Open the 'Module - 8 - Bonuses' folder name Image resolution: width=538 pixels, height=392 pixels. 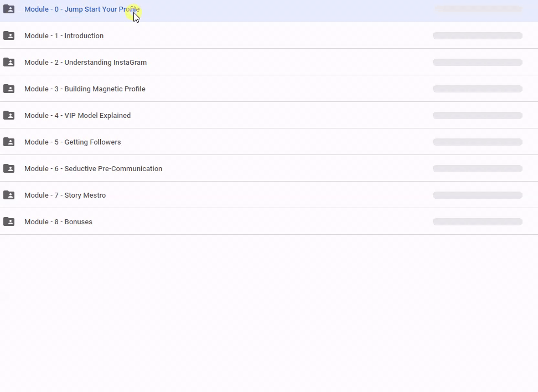pyautogui.click(x=58, y=222)
